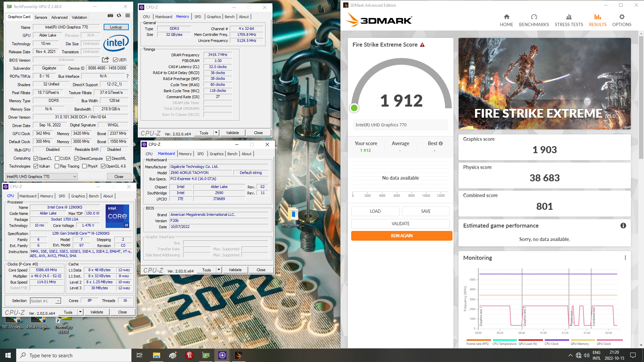Screen dimensions: 644x362
Task: Click the Intel logo in GPU-Z
Action: (116, 43)
